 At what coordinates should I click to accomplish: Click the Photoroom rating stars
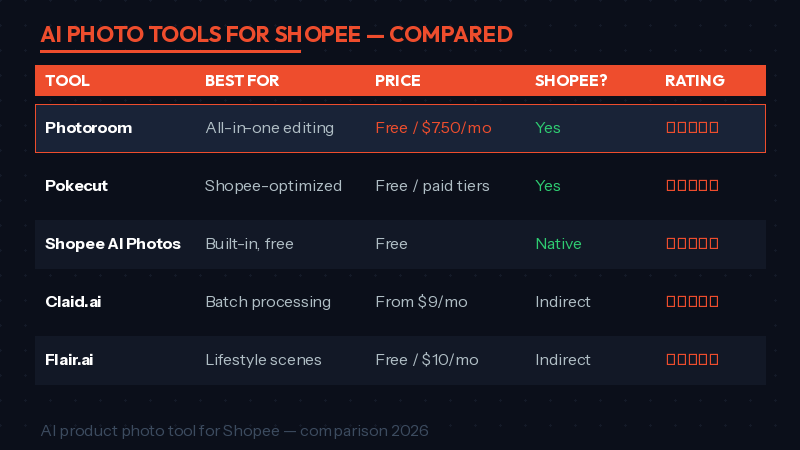[x=692, y=128]
